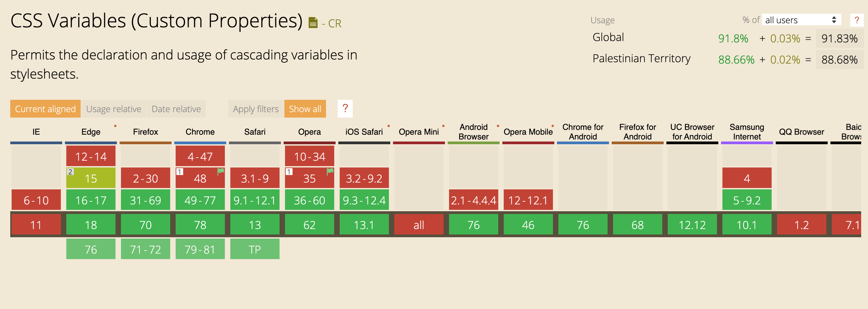Click the green flag on Chrome 48
This screenshot has width=868, height=309.
click(221, 171)
